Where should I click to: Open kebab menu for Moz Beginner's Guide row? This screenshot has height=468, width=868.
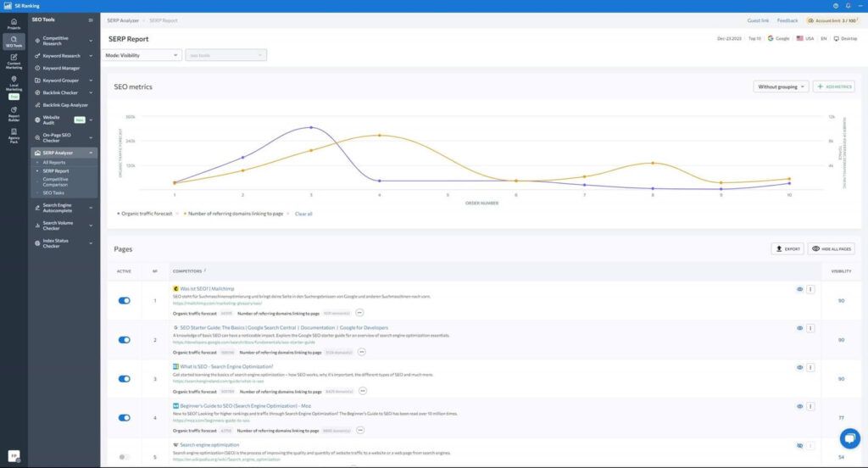(x=810, y=406)
